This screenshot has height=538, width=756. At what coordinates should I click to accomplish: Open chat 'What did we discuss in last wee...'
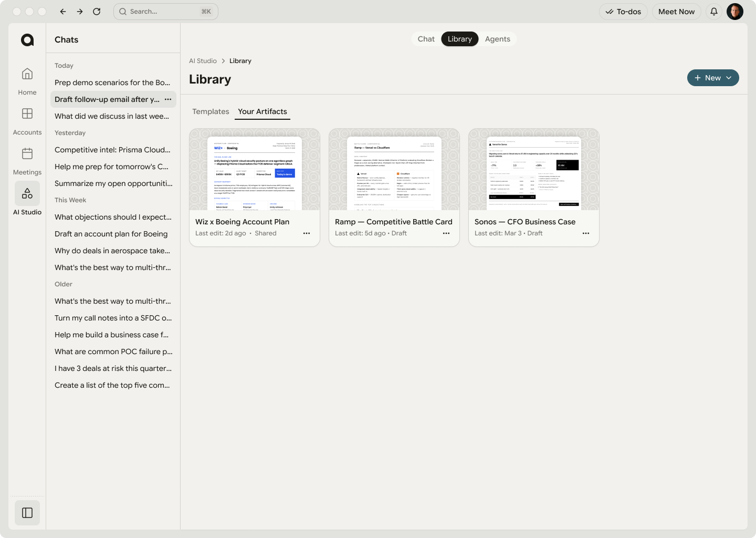tap(113, 116)
